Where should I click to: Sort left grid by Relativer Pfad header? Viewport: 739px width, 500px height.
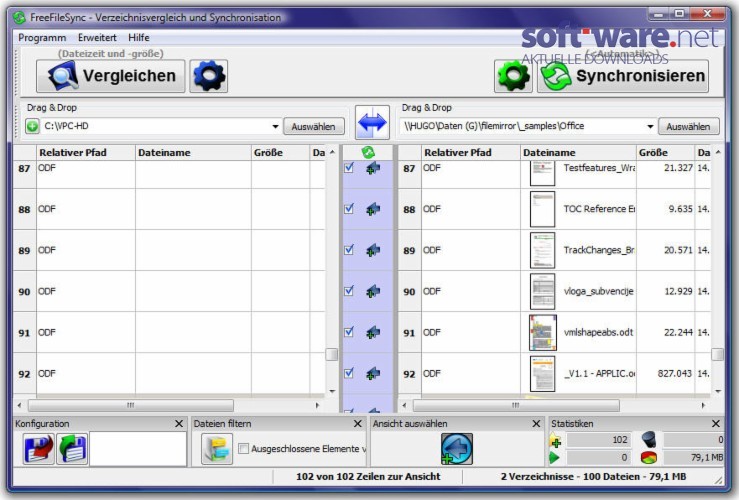click(x=86, y=153)
